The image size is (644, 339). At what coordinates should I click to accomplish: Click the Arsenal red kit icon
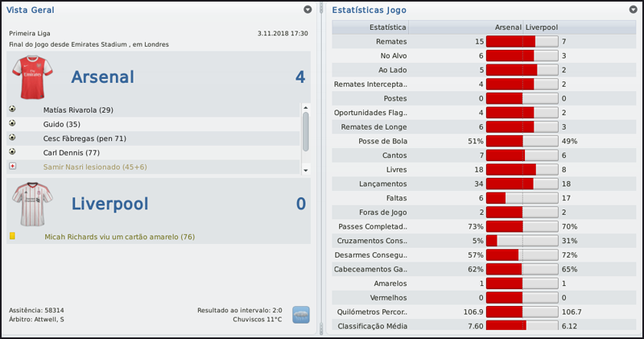31,76
